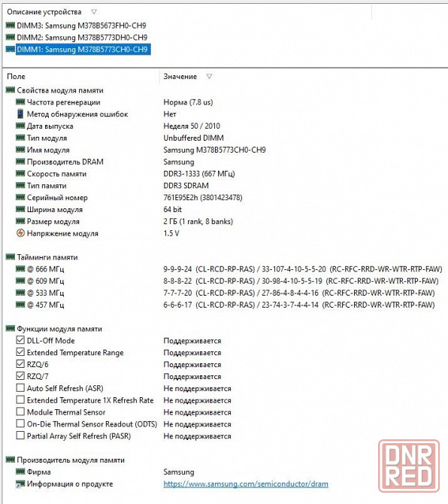Click the memory icon beside DIMM1
Screen dimensions: 448x504
(x=11, y=49)
